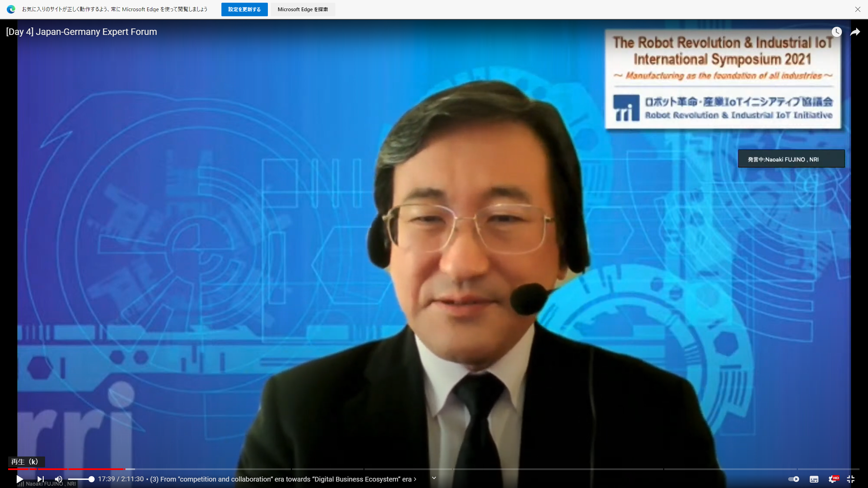The width and height of the screenshot is (868, 488).
Task: Click the video title Japan-Germany Expert Forum
Action: point(81,32)
